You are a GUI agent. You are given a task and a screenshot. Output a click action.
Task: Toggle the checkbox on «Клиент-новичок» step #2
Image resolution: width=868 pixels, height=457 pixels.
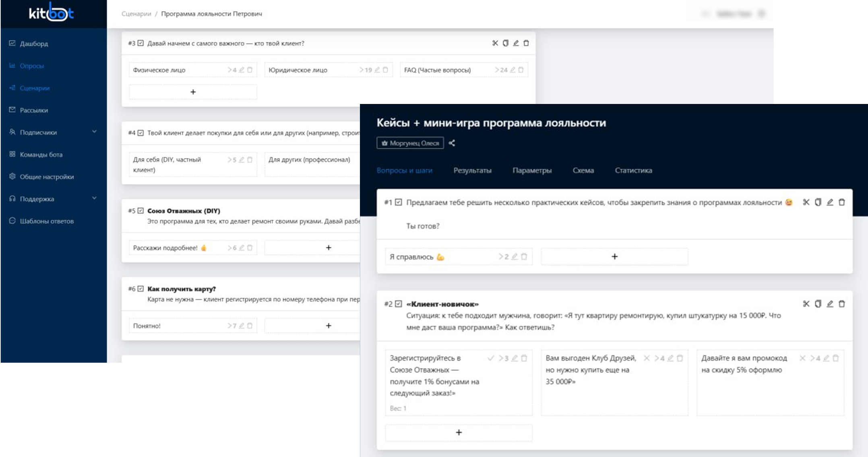pyautogui.click(x=398, y=304)
